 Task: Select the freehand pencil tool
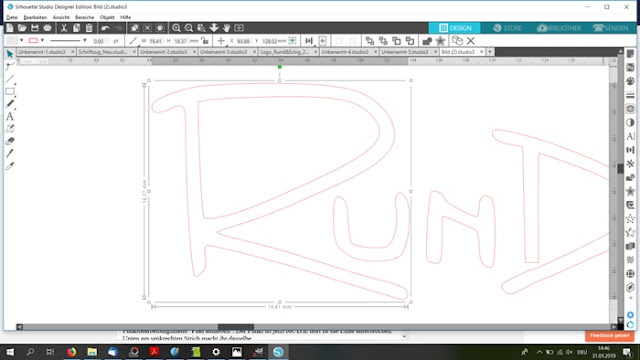[x=10, y=104]
